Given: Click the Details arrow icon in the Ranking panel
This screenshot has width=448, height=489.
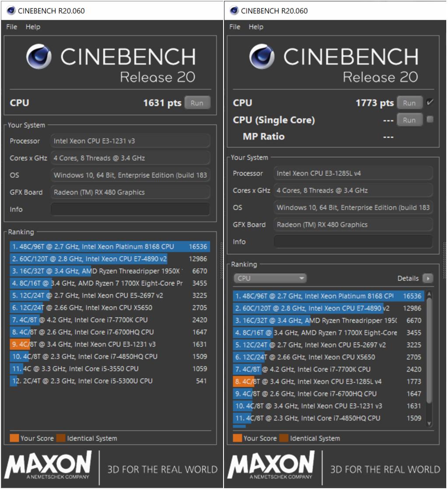Looking at the screenshot, I should [428, 278].
